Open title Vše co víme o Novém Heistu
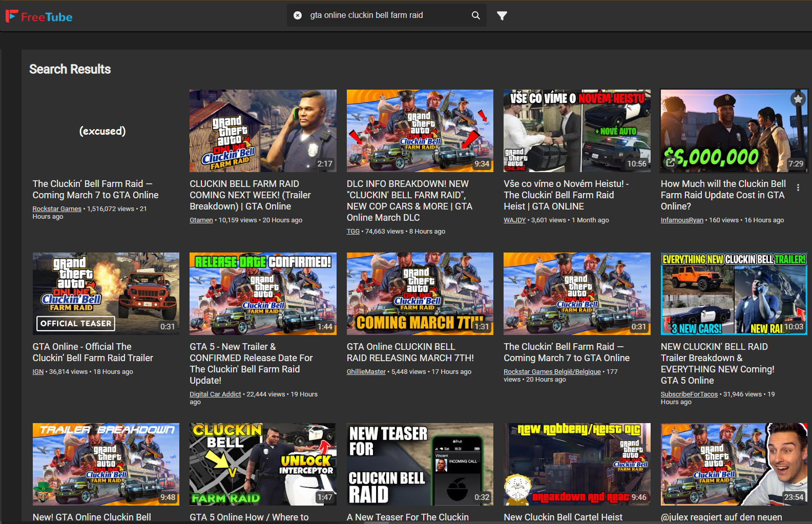 click(566, 195)
